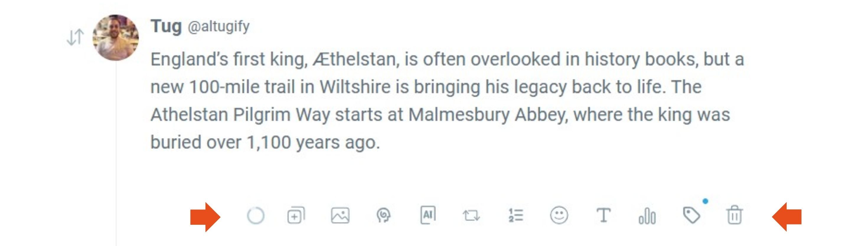
Task: Click the character count circle indicator
Action: [255, 215]
